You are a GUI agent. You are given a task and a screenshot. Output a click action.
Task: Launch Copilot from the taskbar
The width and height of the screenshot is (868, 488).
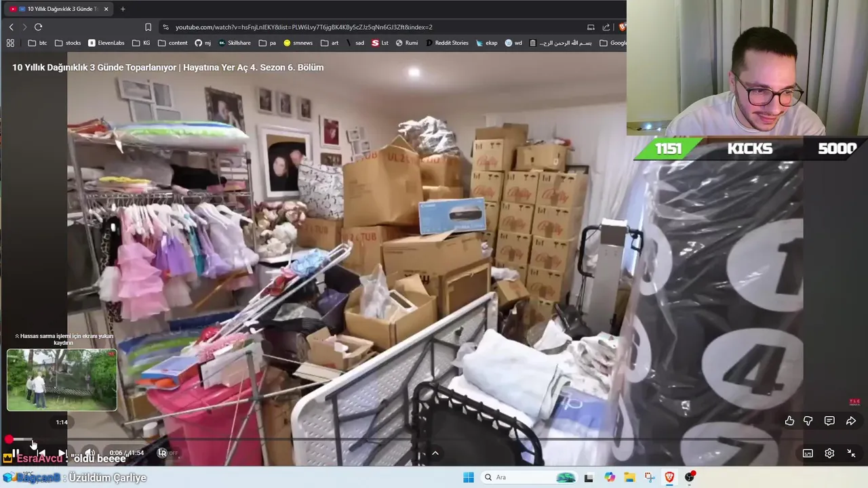tap(610, 477)
